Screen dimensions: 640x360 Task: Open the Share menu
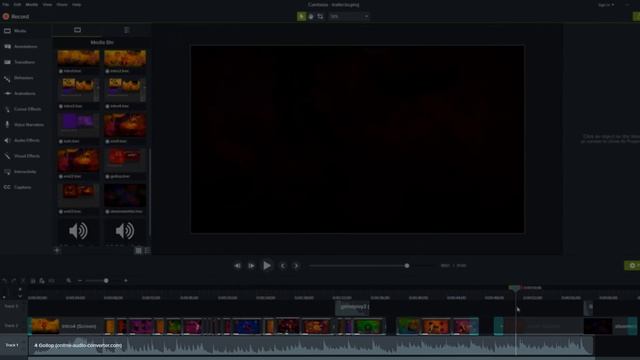(62, 4)
